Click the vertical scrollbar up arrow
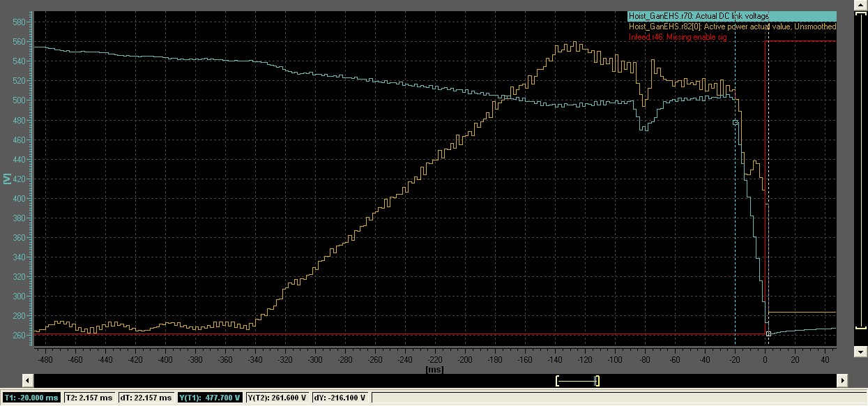This screenshot has height=406, width=868. click(x=861, y=6)
